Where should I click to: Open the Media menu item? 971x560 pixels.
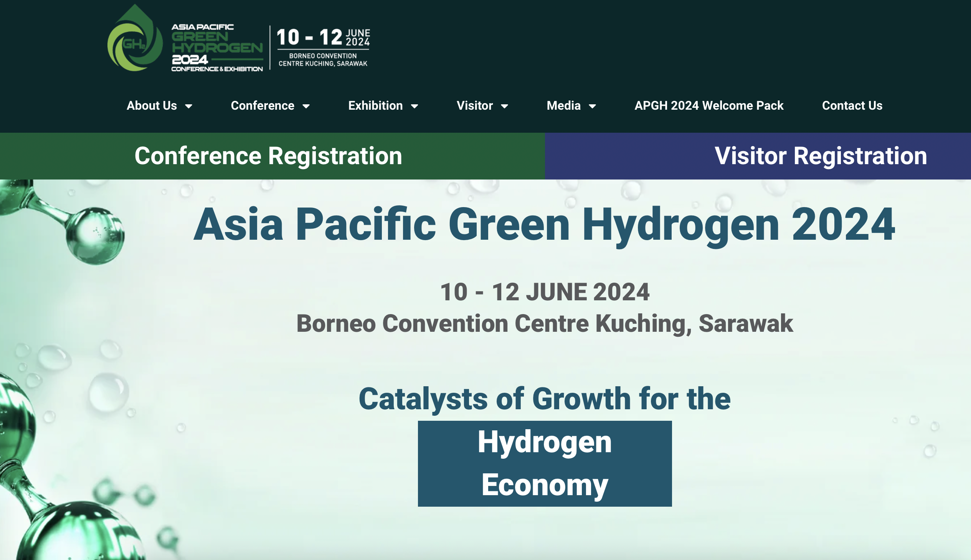tap(563, 105)
